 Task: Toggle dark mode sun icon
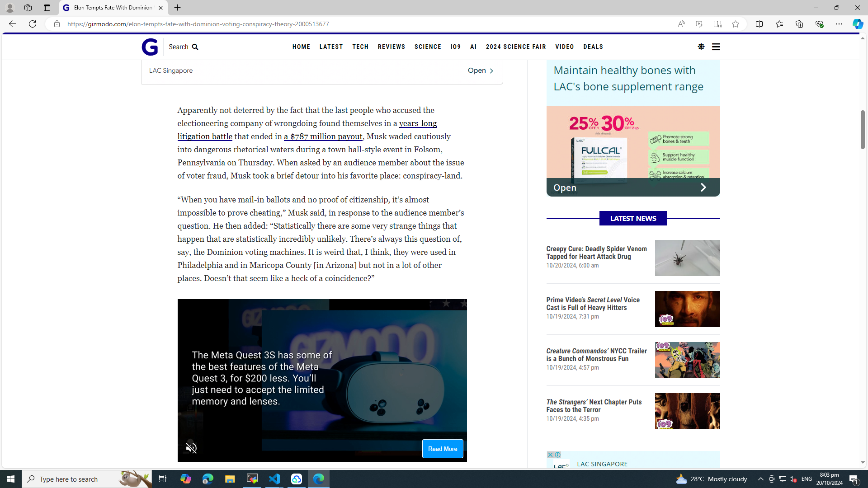(701, 47)
